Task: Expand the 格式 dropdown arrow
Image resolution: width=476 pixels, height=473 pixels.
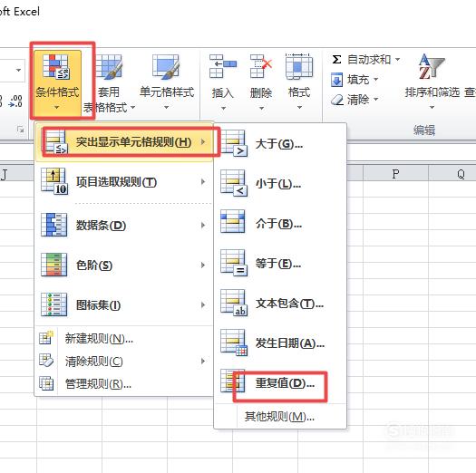Action: point(299,108)
